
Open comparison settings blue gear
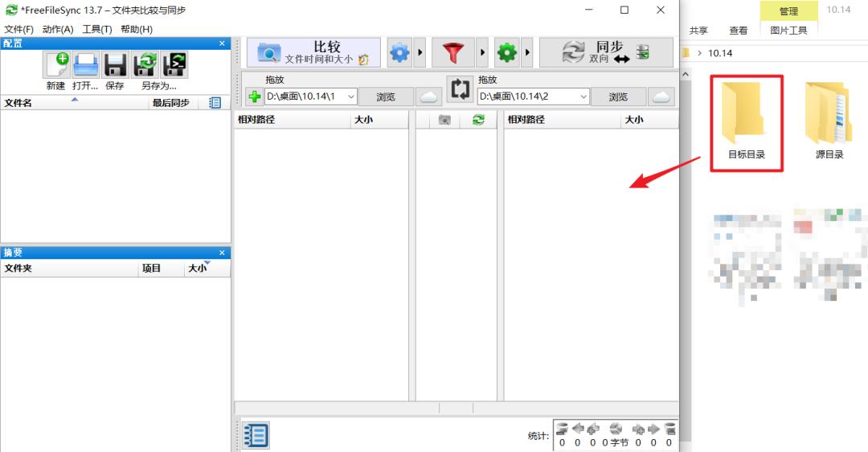[x=399, y=52]
